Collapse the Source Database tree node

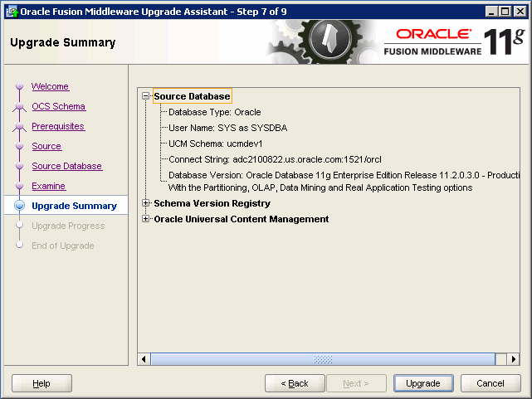click(x=145, y=96)
